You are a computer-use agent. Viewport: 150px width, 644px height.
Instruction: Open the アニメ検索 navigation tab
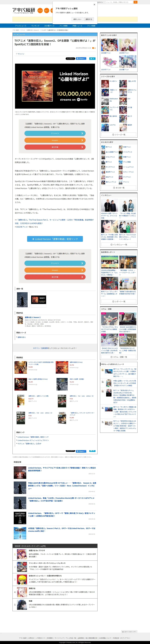63,26
